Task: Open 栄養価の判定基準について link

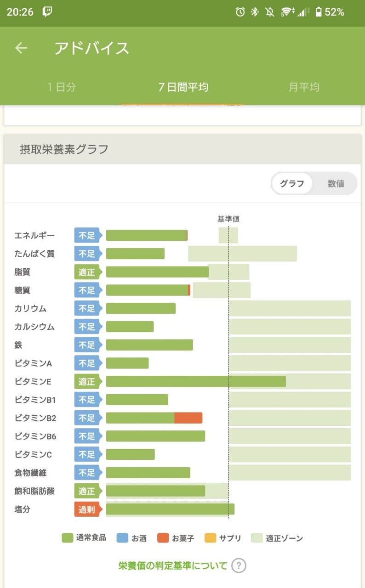Action: 173,565
